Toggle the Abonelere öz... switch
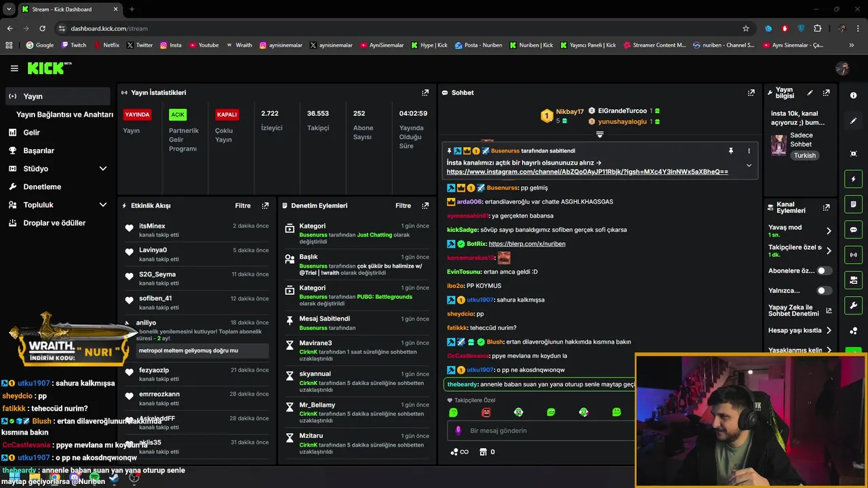This screenshot has height=488, width=868. pos(824,270)
